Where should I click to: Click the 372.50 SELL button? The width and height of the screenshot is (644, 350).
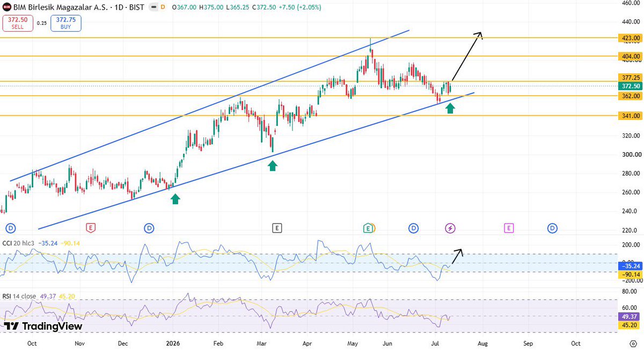pyautogui.click(x=18, y=23)
